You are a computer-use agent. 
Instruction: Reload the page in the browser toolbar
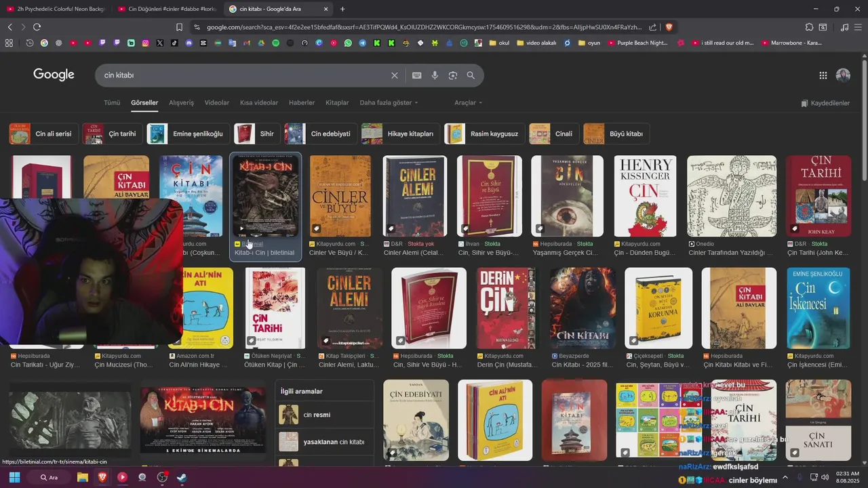pyautogui.click(x=37, y=27)
